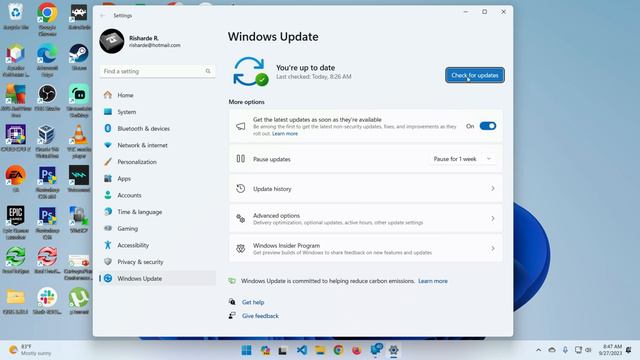The width and height of the screenshot is (640, 360).
Task: Click the megaphone icon for latest updates
Action: tap(241, 126)
